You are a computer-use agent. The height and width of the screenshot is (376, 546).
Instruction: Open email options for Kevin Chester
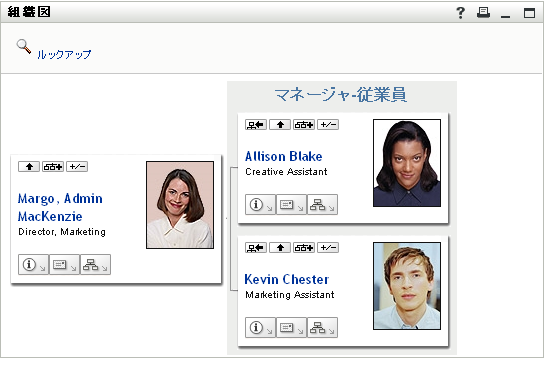point(291,328)
